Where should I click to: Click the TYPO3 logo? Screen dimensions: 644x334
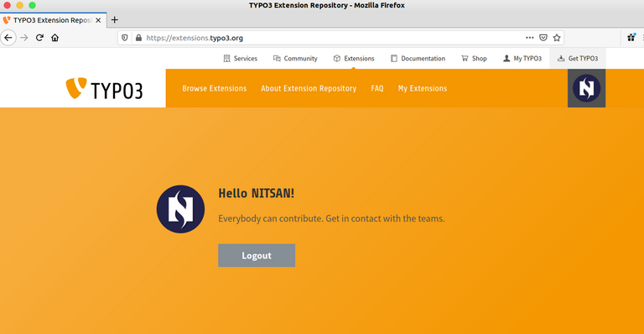click(104, 88)
